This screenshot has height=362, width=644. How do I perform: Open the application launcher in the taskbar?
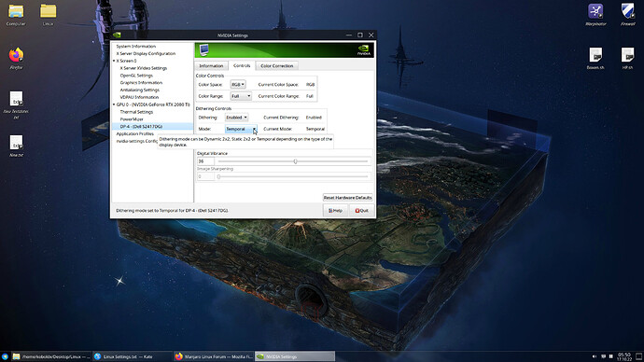(x=5, y=356)
